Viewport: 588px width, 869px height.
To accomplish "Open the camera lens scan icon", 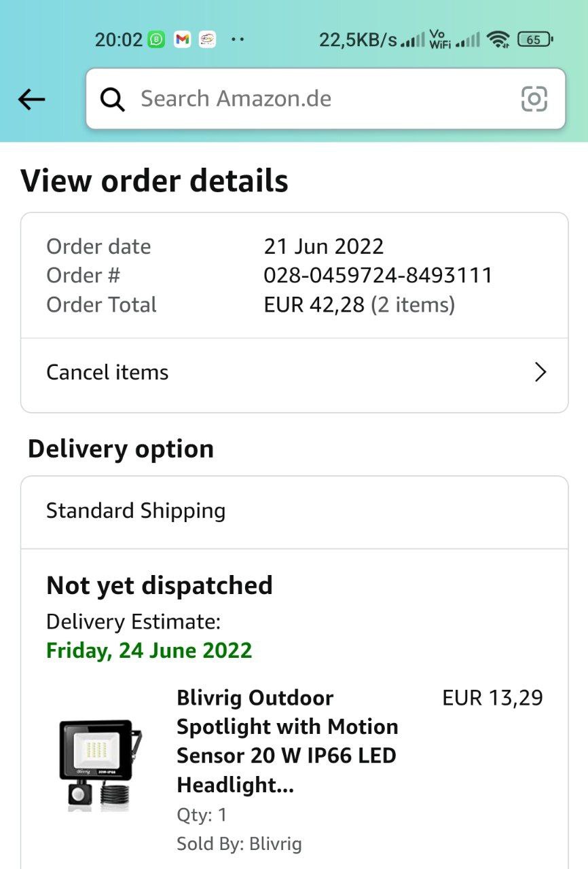I will click(x=534, y=99).
